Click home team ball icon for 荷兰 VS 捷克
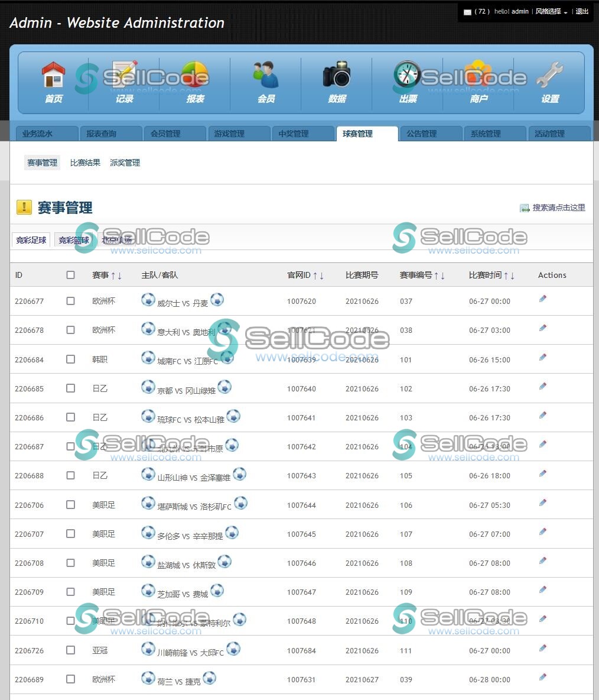The height and width of the screenshot is (700, 599). pos(148,678)
